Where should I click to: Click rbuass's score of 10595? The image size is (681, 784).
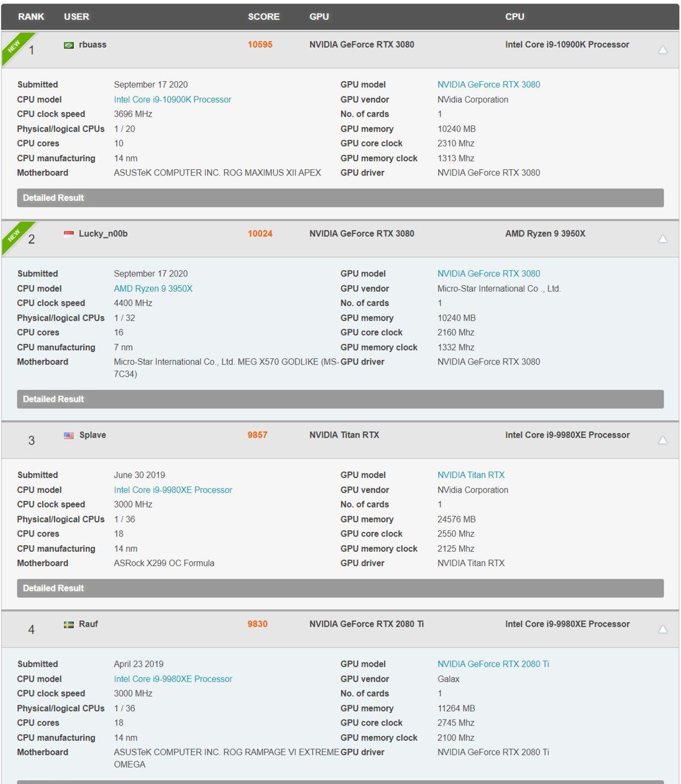point(260,44)
